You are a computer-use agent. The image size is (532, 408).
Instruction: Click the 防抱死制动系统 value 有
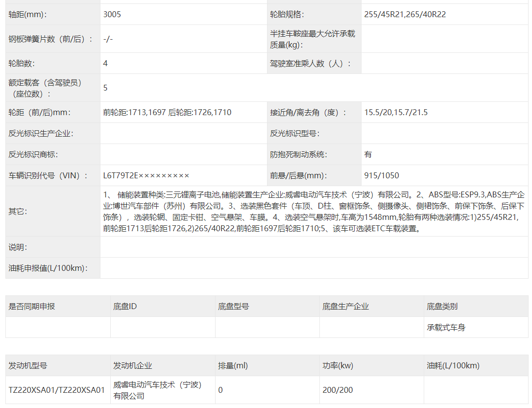pyautogui.click(x=368, y=154)
